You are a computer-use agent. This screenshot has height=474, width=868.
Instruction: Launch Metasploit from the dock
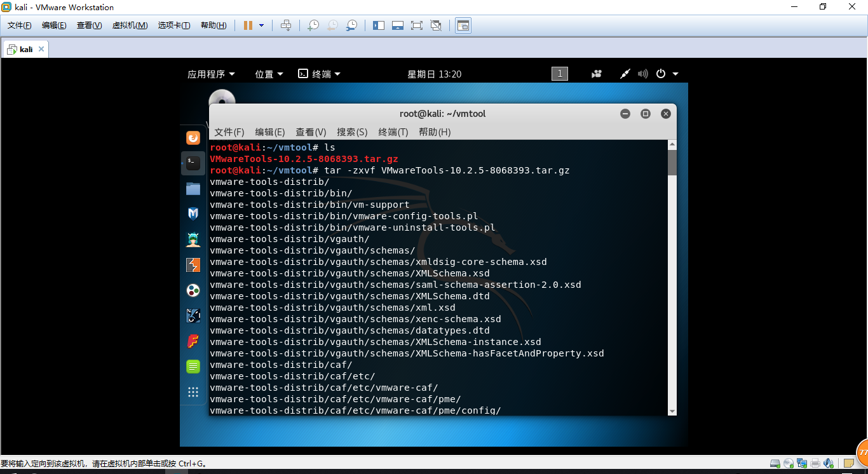[x=193, y=214]
